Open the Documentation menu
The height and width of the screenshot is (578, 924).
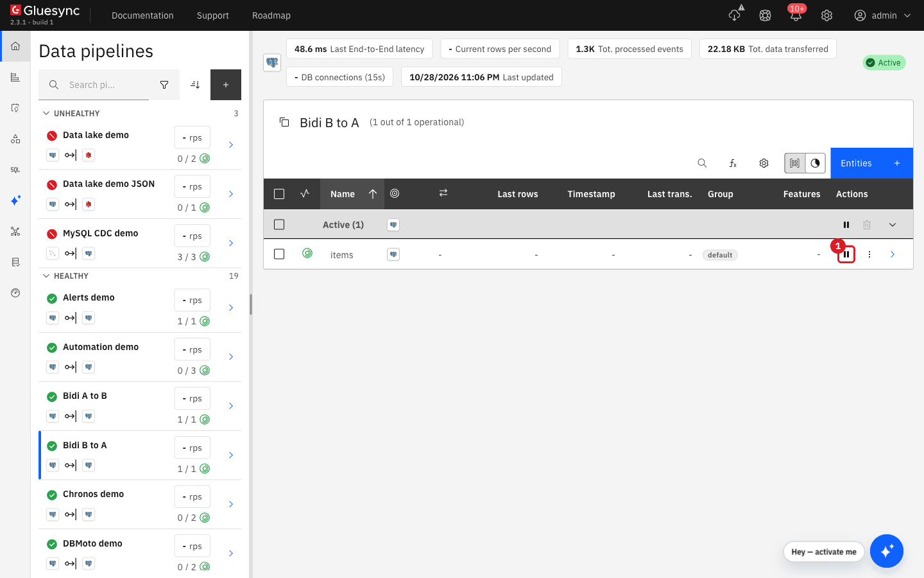pyautogui.click(x=142, y=15)
